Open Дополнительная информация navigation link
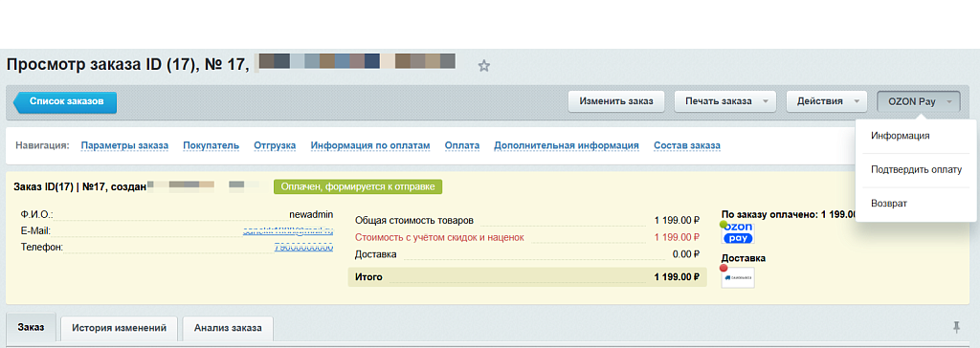980x348 pixels. point(567,145)
